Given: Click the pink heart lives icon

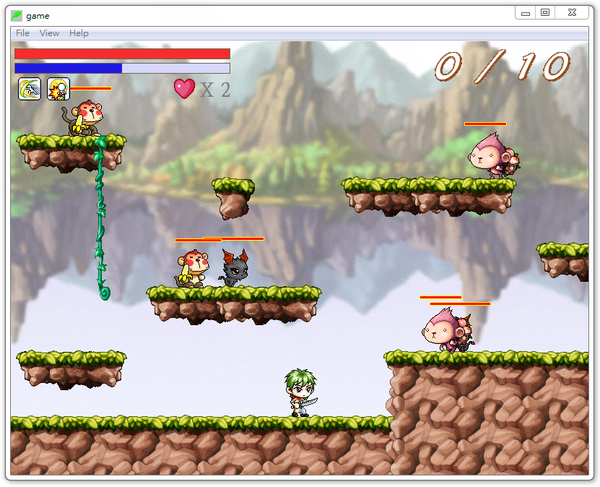Looking at the screenshot, I should coord(184,88).
